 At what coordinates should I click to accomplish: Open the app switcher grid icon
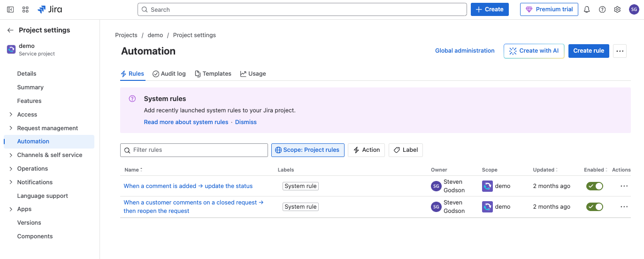[x=25, y=9]
